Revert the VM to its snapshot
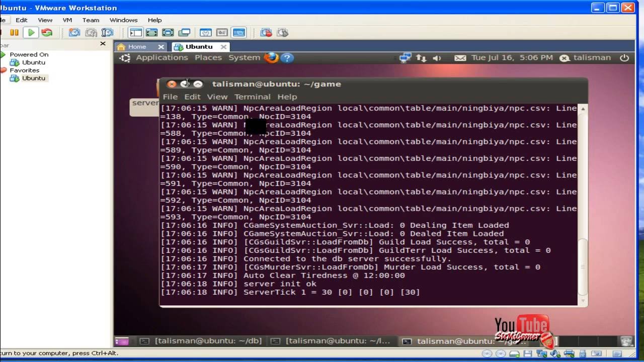 coord(91,33)
